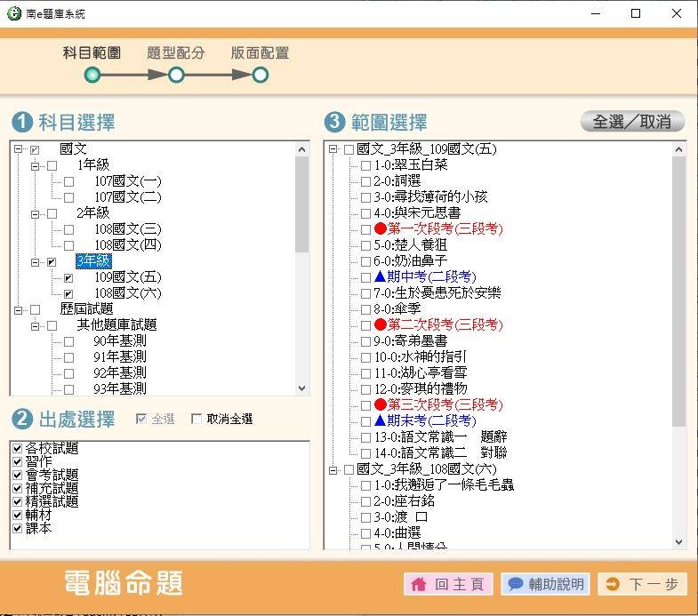Screen dimensions: 698x616
Task: Check the 107國文(一) checkbox
Action: [x=68, y=181]
